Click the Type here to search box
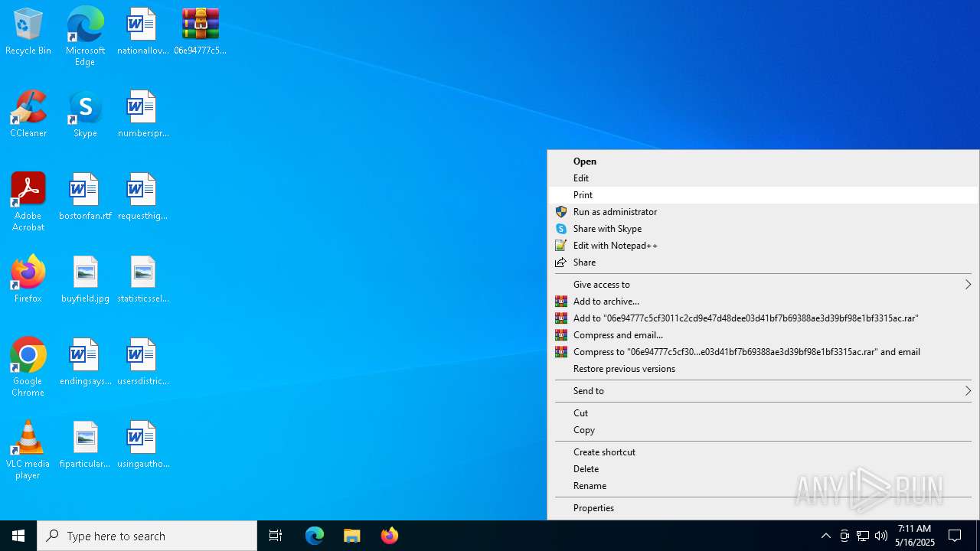 pyautogui.click(x=147, y=536)
